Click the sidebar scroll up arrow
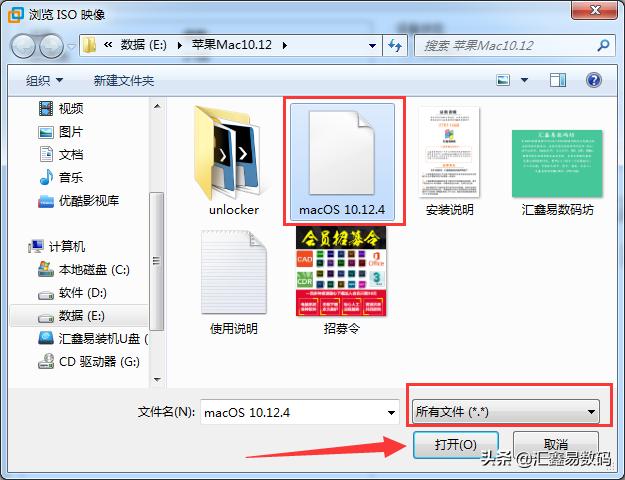 pyautogui.click(x=157, y=106)
